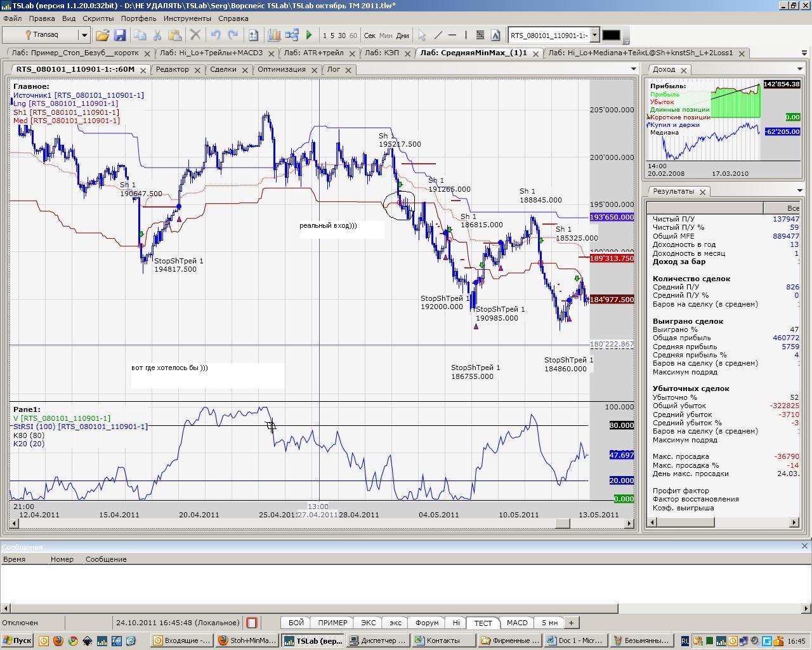
Task: Click the text annotation tool icon
Action: click(495, 36)
